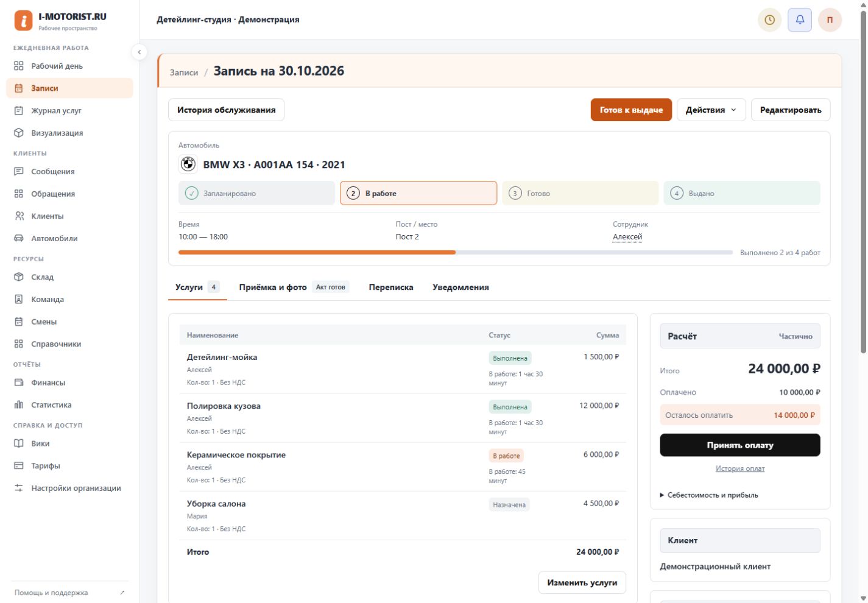This screenshot has height=603, width=868.
Task: Click the Сообщения icon in sidebar
Action: click(19, 171)
